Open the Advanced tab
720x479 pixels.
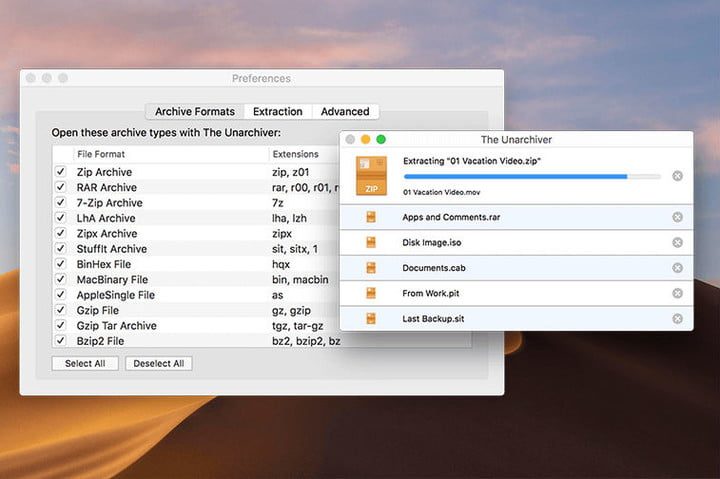[x=345, y=112]
